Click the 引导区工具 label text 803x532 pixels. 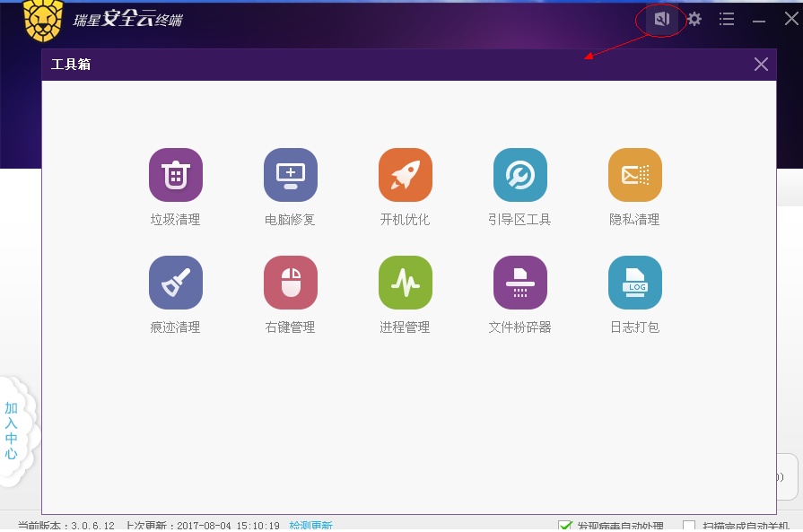[519, 220]
